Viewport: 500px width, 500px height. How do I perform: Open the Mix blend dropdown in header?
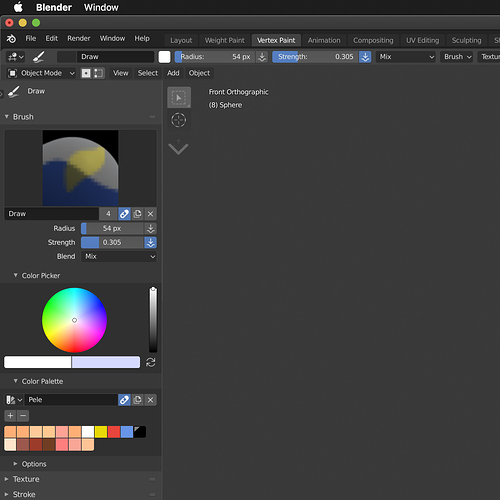(x=407, y=57)
